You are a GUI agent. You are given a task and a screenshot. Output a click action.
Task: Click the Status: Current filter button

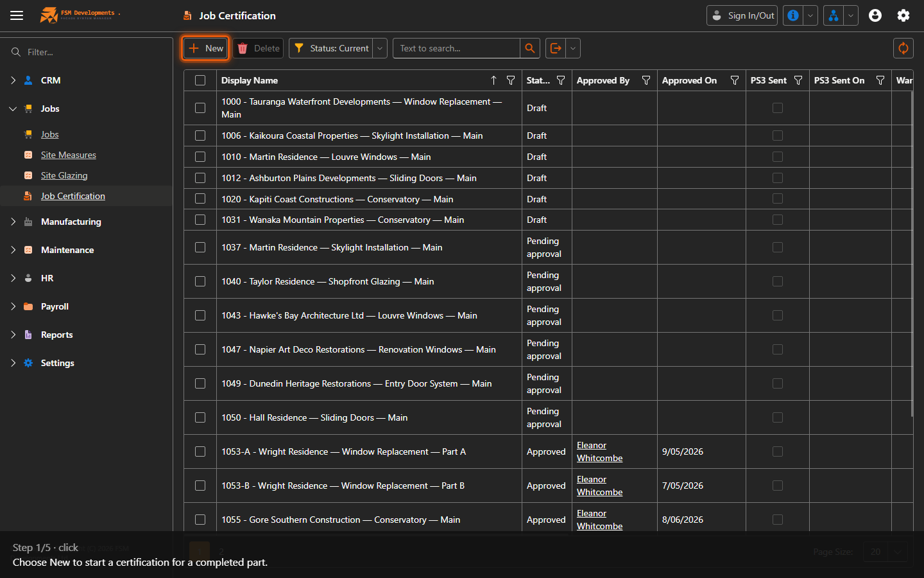(331, 48)
